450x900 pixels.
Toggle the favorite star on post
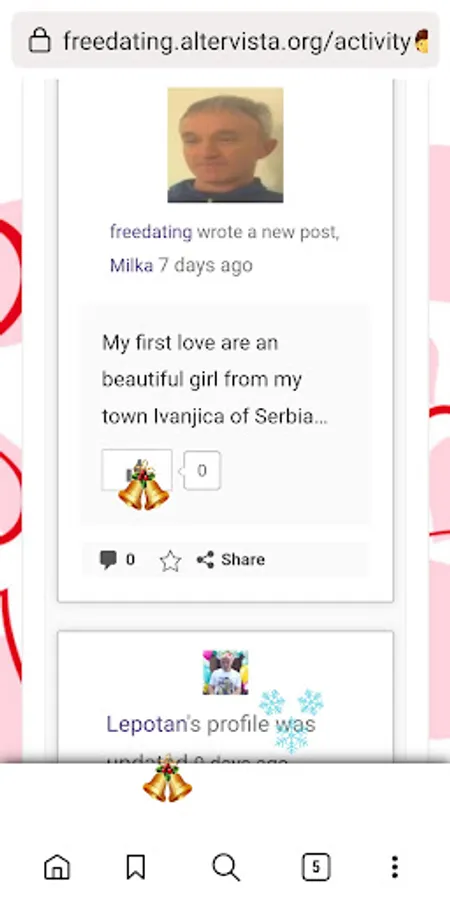pos(170,561)
